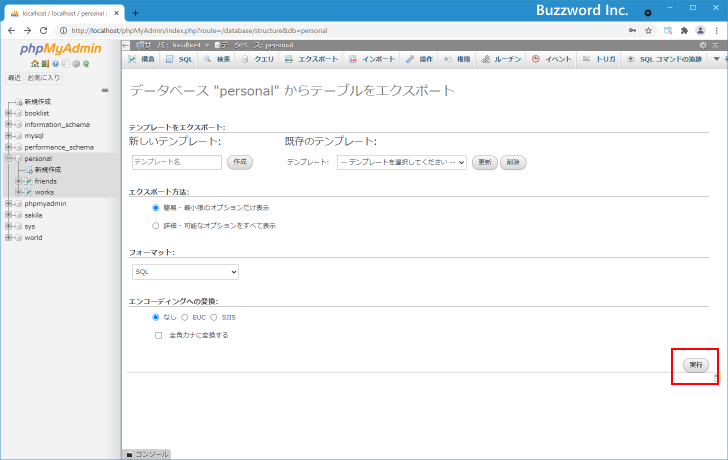Click the 削除 template delete button
728x460 pixels.
click(513, 162)
